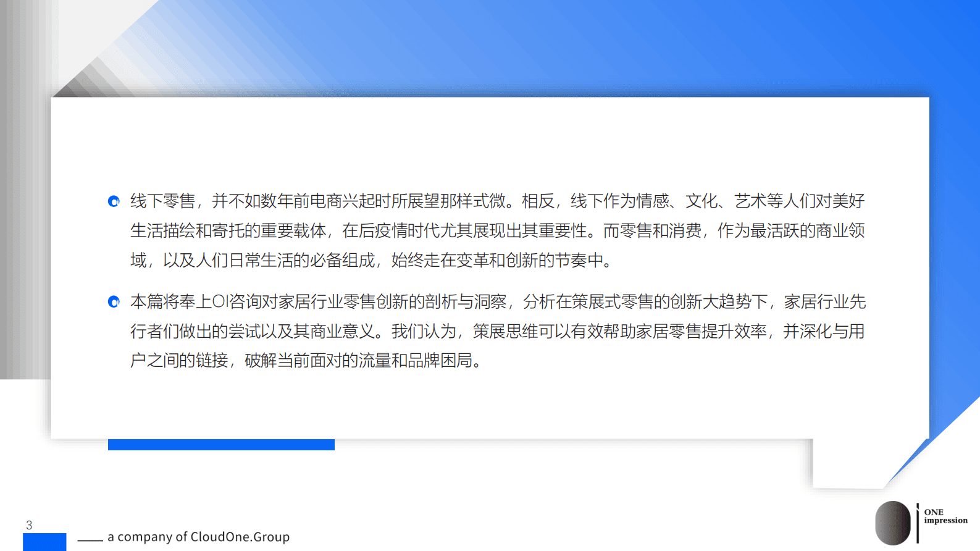Click the ONE impression logo sphere
This screenshot has width=980, height=551.
(892, 523)
